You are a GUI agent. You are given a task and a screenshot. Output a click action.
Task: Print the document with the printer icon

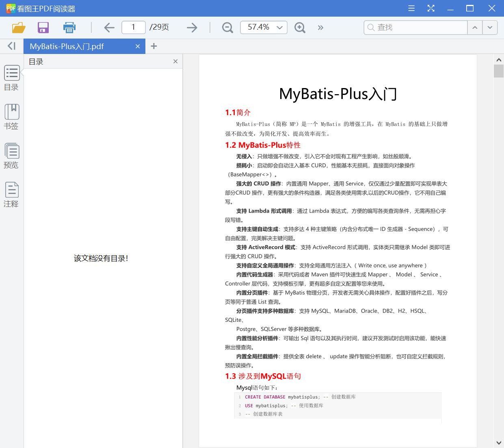coord(69,27)
